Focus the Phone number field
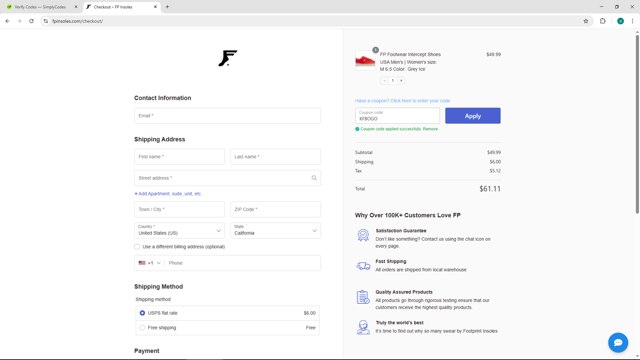The height and width of the screenshot is (360, 640). click(x=243, y=263)
